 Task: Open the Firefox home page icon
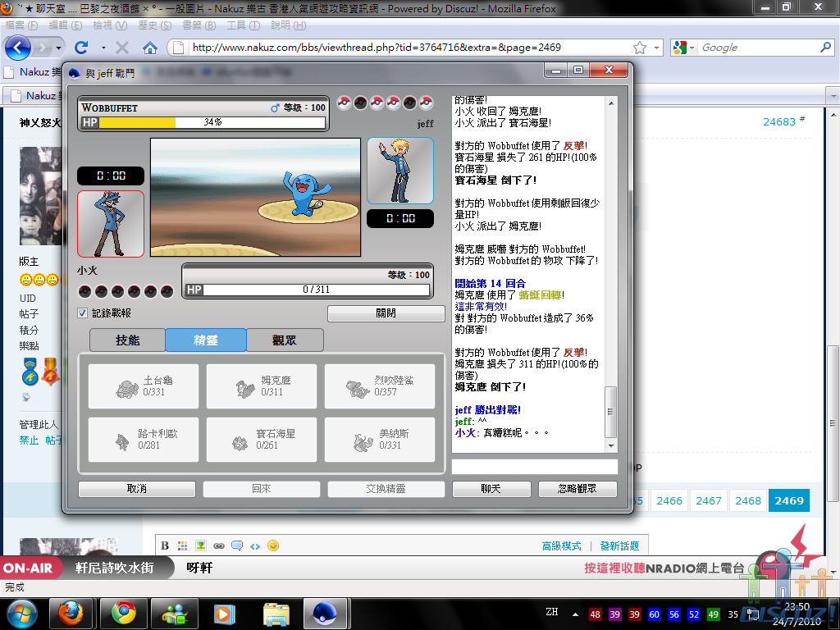point(150,48)
